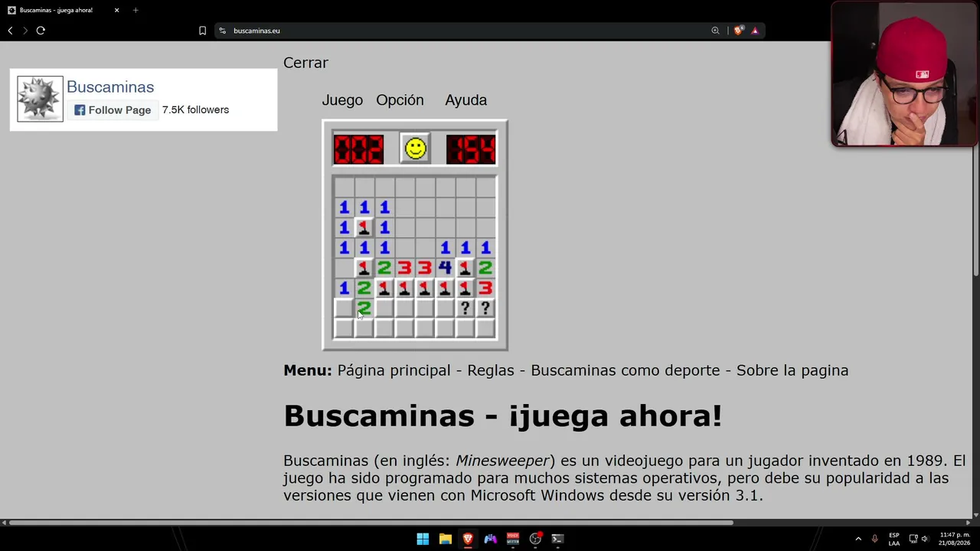Open the zoom magnifier in address bar
Image resolution: width=980 pixels, height=551 pixels.
[x=715, y=31]
